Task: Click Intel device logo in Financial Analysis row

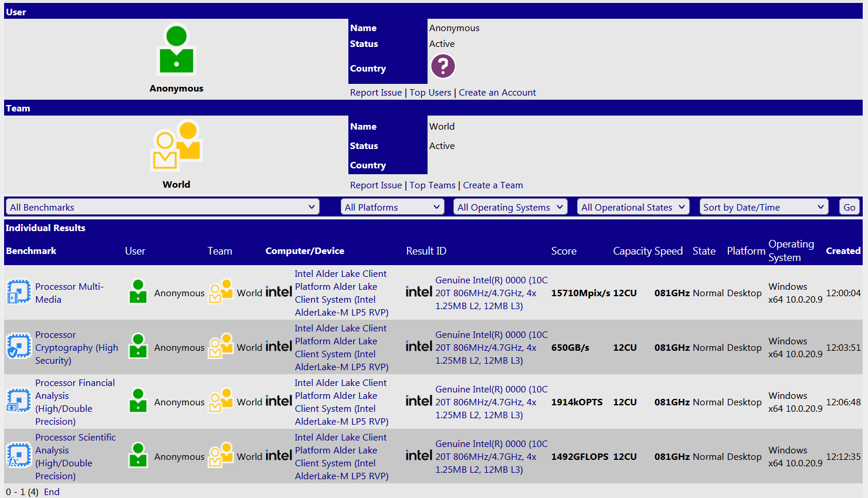Action: pos(279,401)
